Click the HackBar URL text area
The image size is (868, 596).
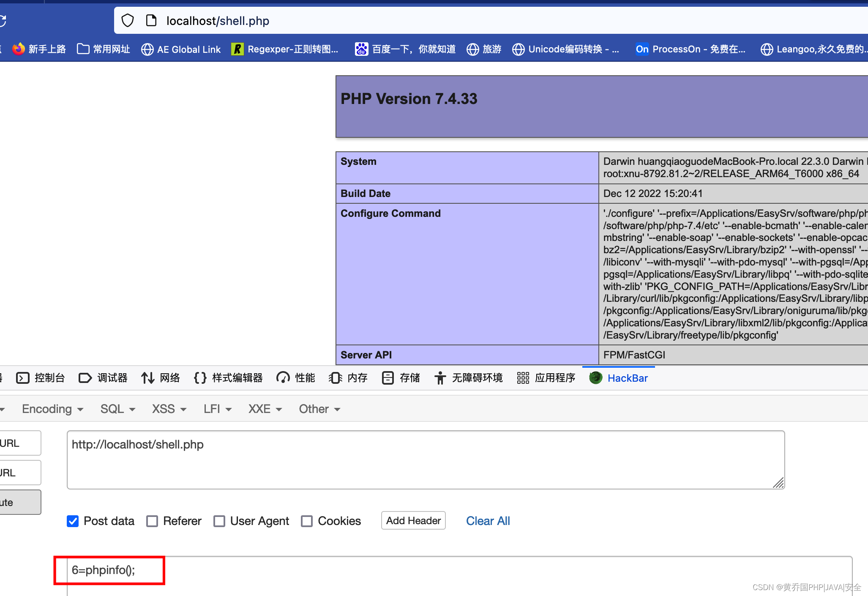pyautogui.click(x=426, y=460)
